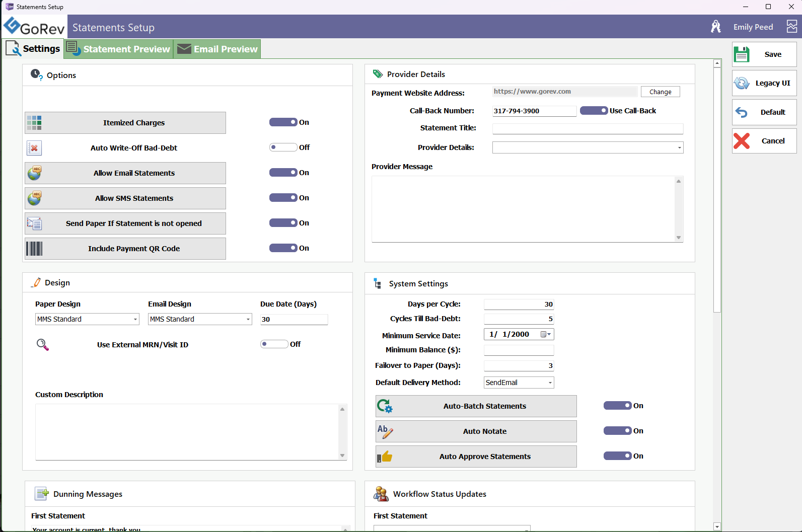Click the Include Payment QR Code barcode icon

coord(34,249)
